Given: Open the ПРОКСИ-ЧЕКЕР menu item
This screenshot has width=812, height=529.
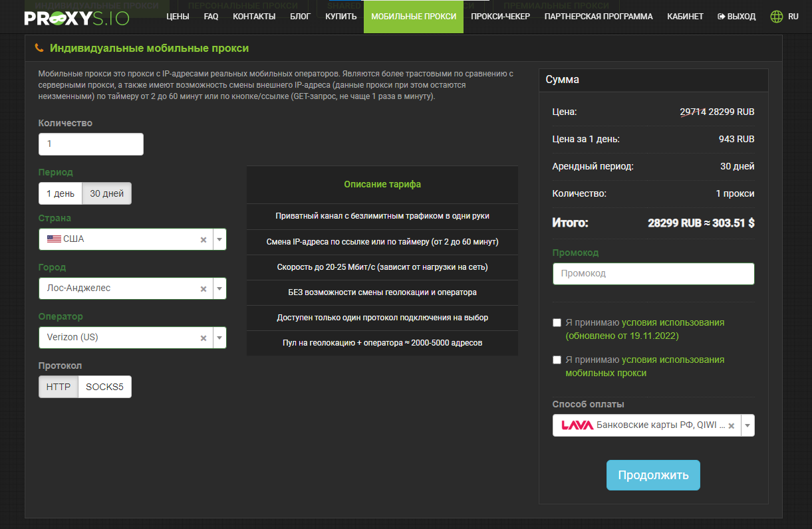Looking at the screenshot, I should (500, 17).
